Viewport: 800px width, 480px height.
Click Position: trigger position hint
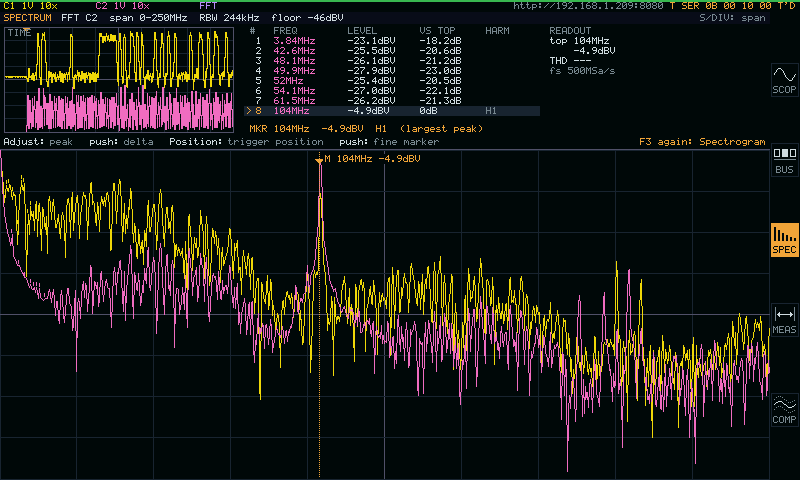coord(246,142)
